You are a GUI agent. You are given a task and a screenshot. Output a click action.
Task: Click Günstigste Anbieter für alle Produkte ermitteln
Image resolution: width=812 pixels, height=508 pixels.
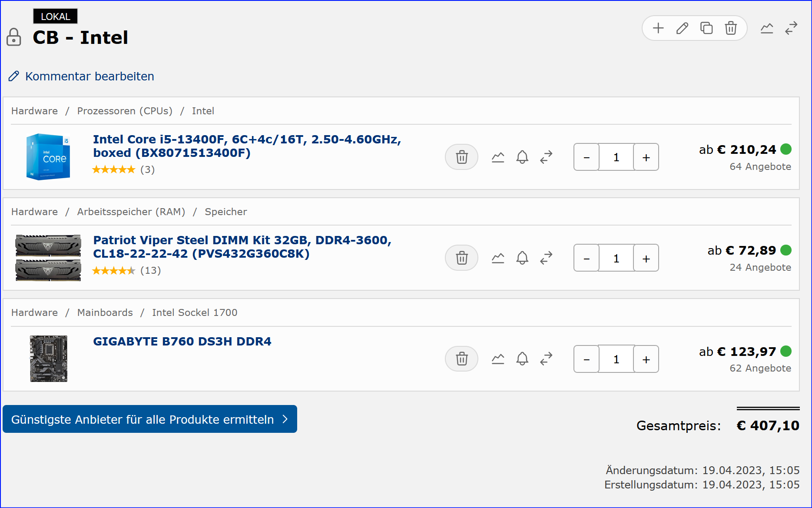(150, 419)
